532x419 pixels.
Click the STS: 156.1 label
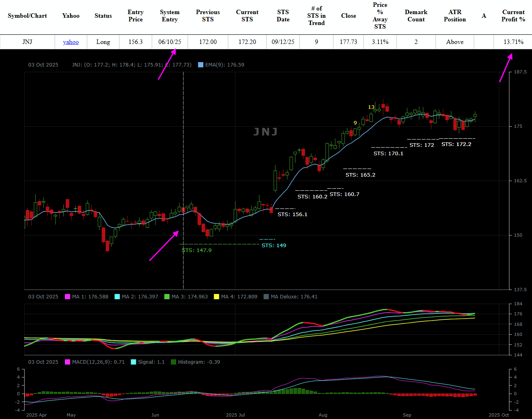tap(293, 215)
